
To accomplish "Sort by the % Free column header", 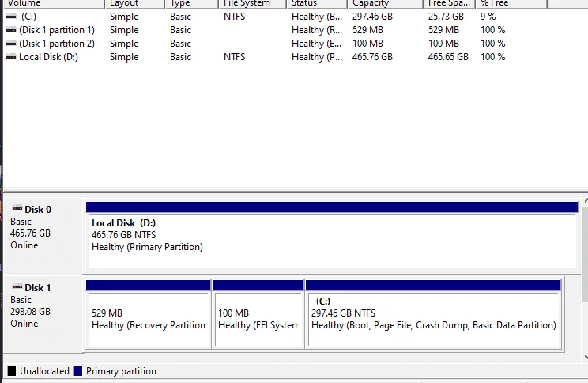I will tap(511, 3).
